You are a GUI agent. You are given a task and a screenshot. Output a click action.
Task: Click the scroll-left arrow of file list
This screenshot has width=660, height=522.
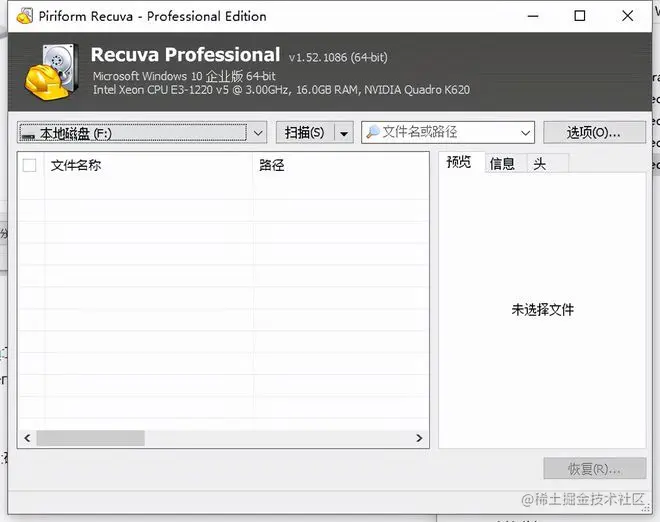(x=27, y=438)
